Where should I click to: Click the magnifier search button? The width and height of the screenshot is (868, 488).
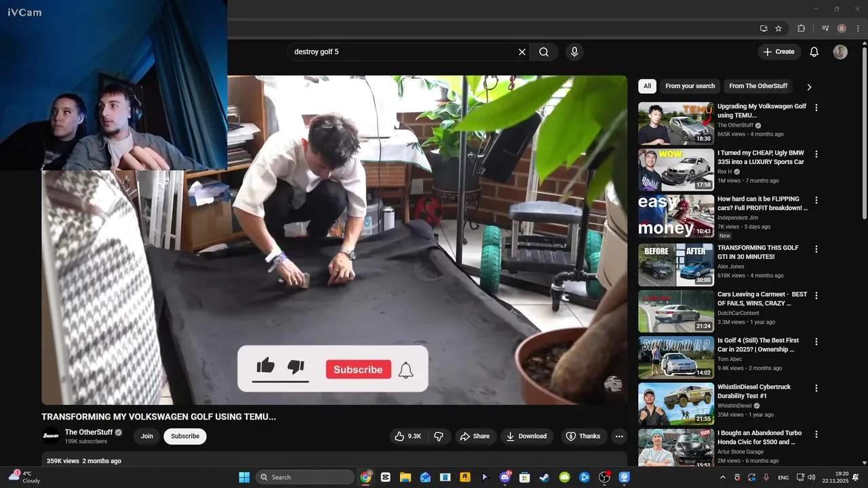pos(544,52)
